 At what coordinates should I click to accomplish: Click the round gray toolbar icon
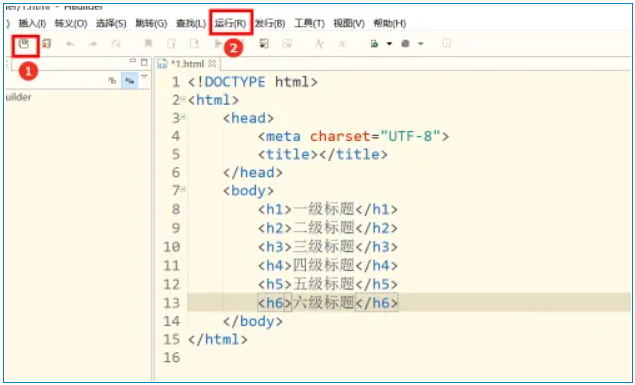tap(405, 44)
